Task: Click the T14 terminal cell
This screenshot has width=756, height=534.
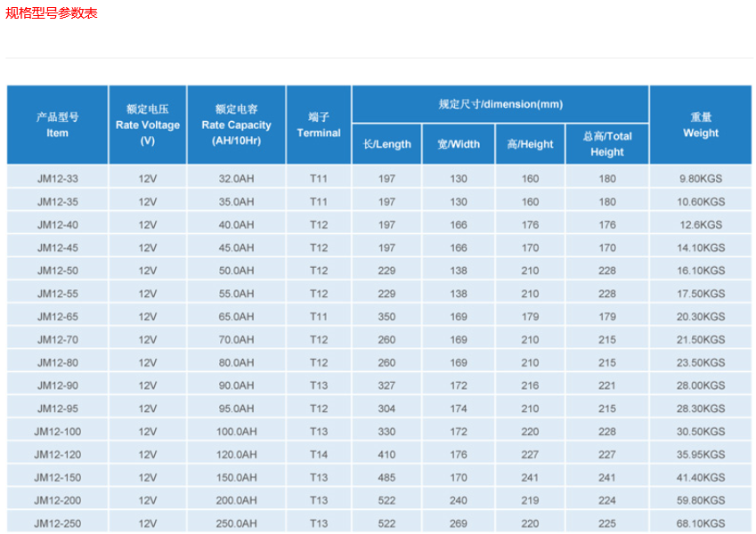Action: [319, 455]
